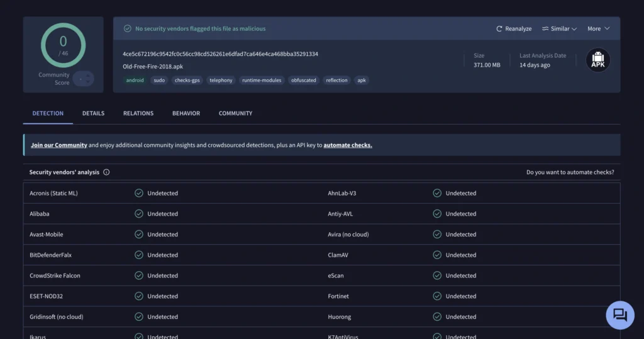Click the APK file type icon
This screenshot has height=339, width=644.
597,60
